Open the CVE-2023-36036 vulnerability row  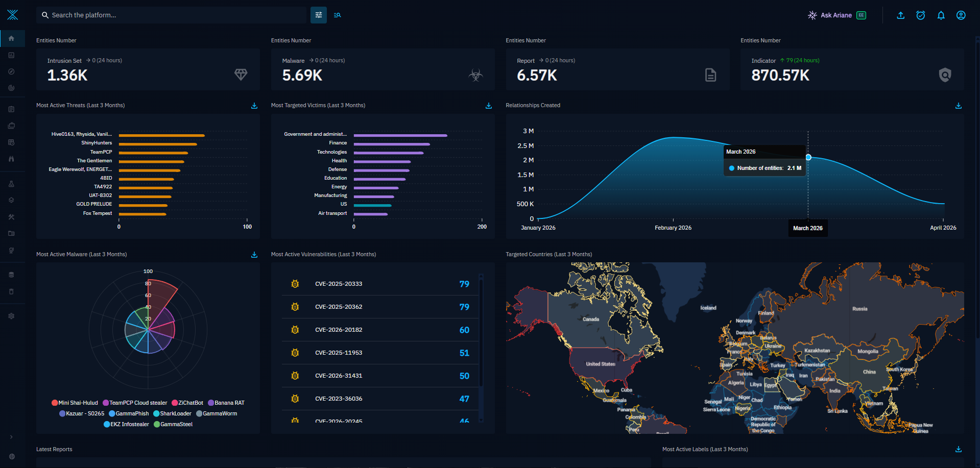[x=380, y=399]
